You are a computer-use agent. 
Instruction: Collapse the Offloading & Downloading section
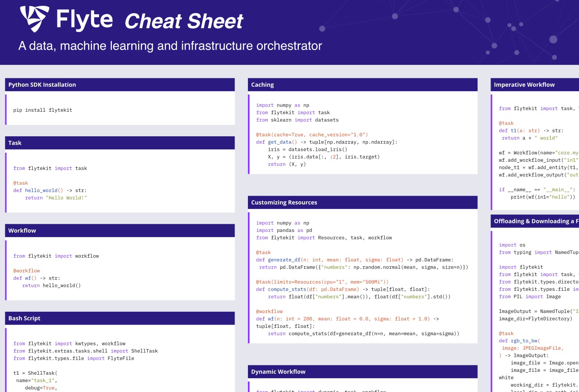534,221
